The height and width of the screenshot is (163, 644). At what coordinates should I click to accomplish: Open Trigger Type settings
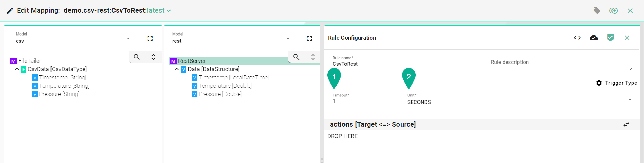coord(617,83)
